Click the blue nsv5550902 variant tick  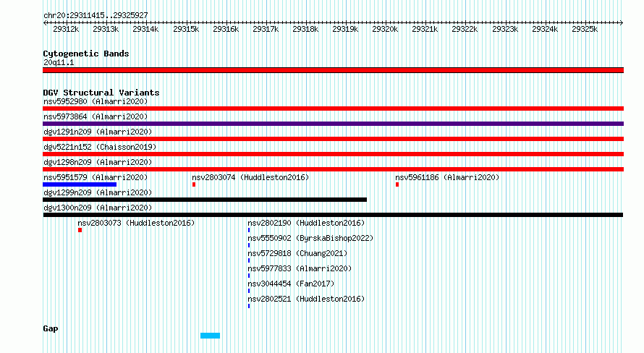pyautogui.click(x=249, y=245)
